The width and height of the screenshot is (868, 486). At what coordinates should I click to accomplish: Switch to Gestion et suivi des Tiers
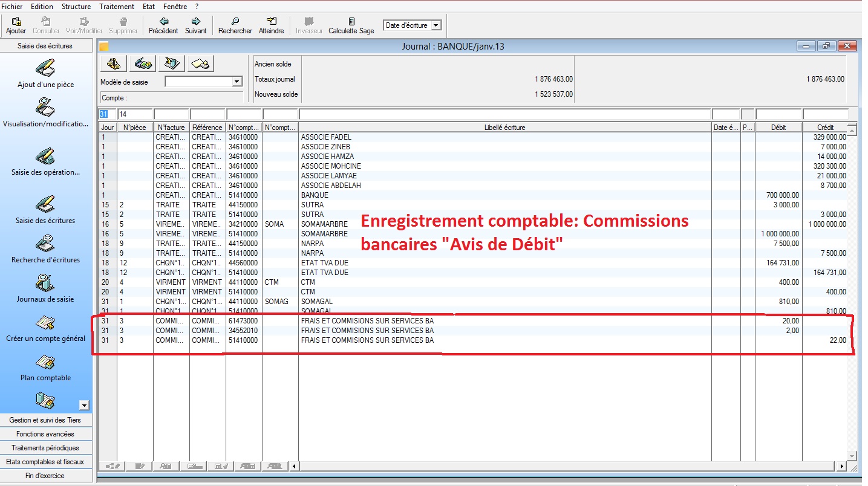pos(46,420)
